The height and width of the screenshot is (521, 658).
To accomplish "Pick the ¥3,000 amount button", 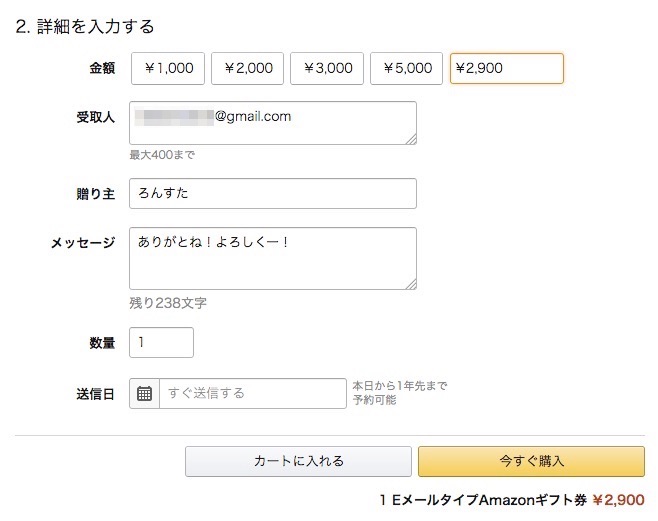I will pyautogui.click(x=327, y=68).
